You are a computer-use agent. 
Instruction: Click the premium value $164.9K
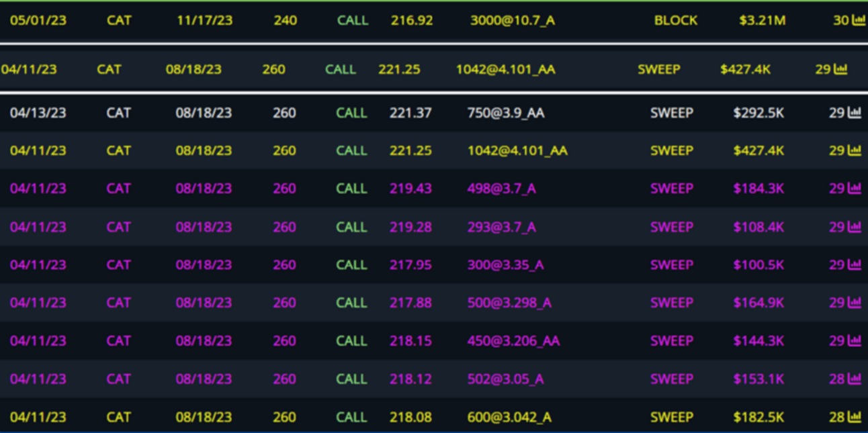pyautogui.click(x=758, y=303)
